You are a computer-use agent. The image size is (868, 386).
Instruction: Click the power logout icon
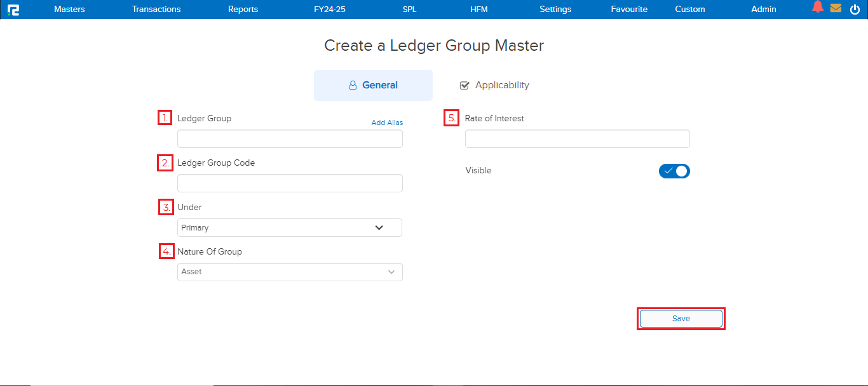tap(855, 9)
